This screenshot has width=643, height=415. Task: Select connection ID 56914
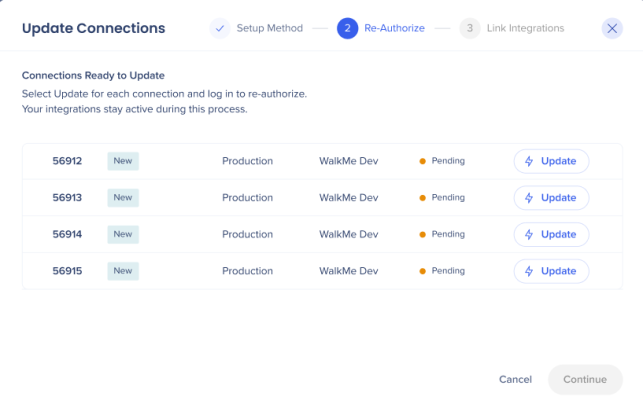tap(67, 235)
